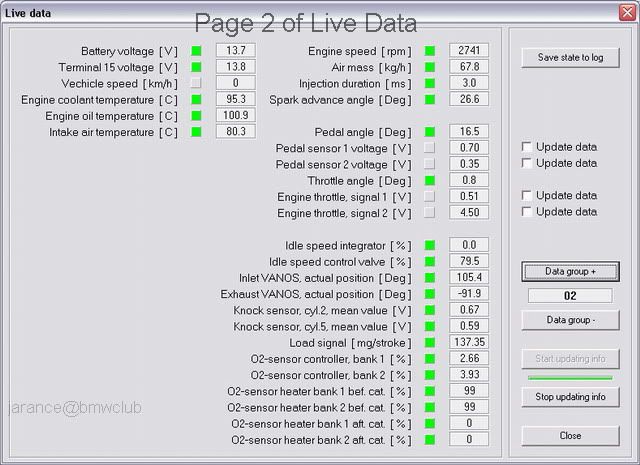Click Exhaust VANOS value -91.9

469,294
